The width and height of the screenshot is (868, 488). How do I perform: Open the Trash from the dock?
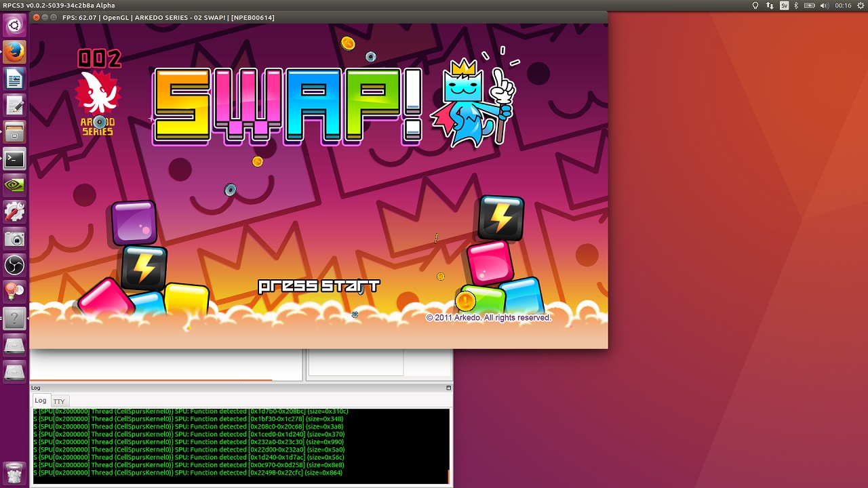14,472
